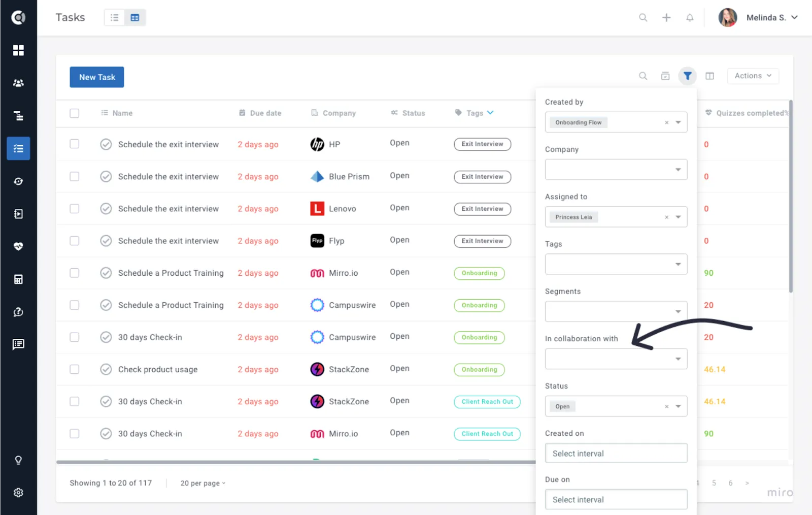
Task: Click the Created on Select interval field
Action: (x=616, y=453)
